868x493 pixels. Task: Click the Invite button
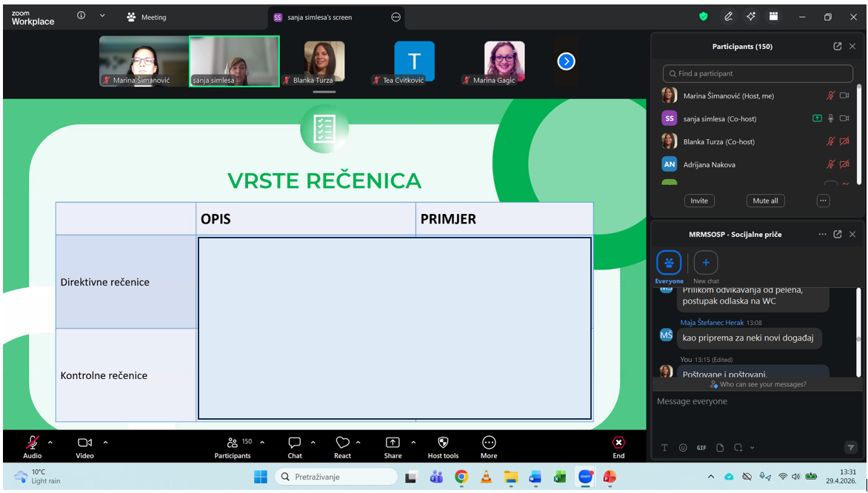pos(699,201)
